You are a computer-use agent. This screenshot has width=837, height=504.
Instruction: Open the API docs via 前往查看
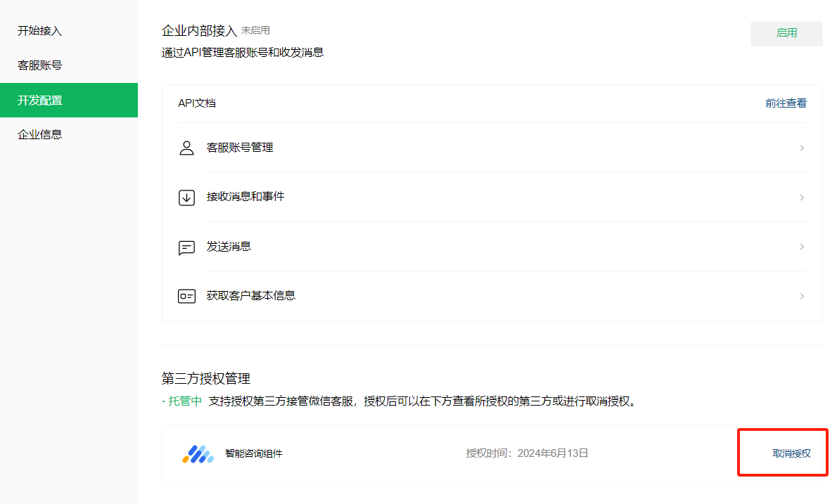coord(785,102)
